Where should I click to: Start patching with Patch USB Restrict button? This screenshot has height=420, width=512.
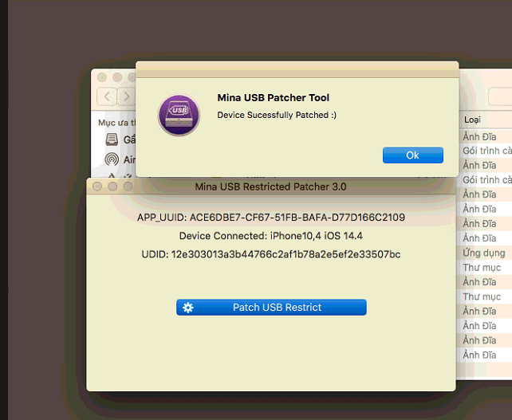[x=271, y=308]
